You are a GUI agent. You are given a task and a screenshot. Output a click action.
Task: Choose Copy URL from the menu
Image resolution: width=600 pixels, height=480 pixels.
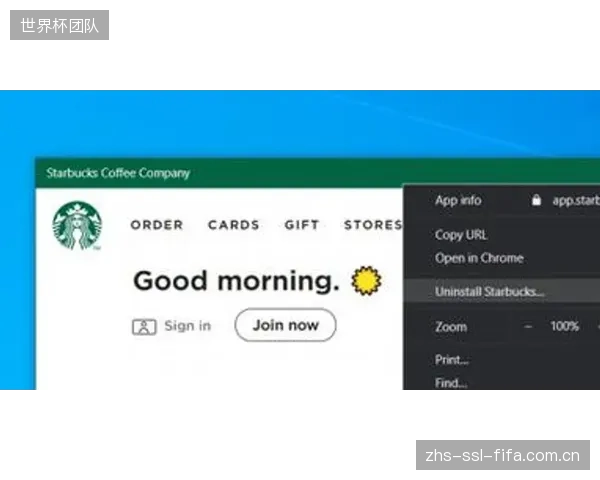coord(461,235)
